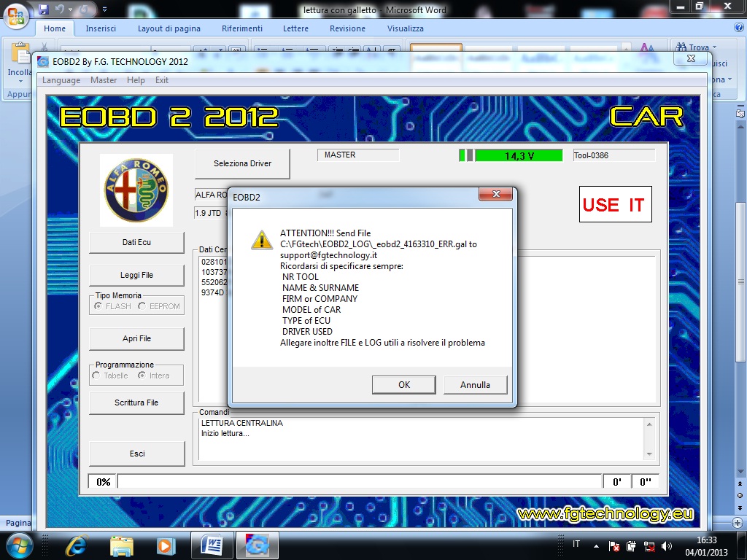This screenshot has height=560, width=747.
Task: Click the Action Center flag tray icon
Action: [x=614, y=546]
